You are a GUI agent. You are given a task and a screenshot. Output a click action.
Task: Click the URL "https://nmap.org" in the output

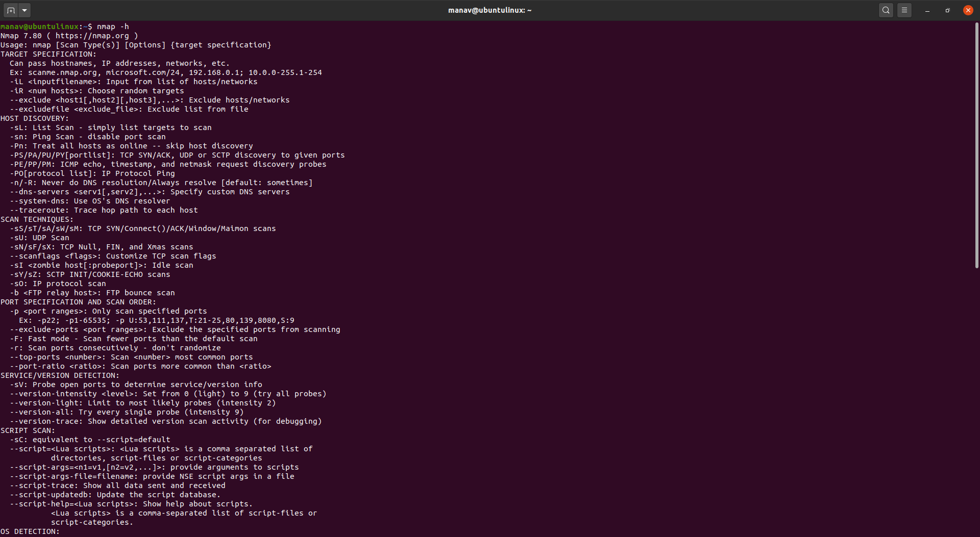pos(92,36)
